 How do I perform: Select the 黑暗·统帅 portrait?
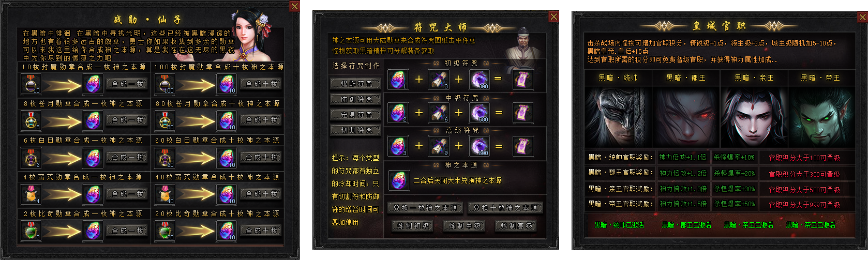tap(618, 117)
